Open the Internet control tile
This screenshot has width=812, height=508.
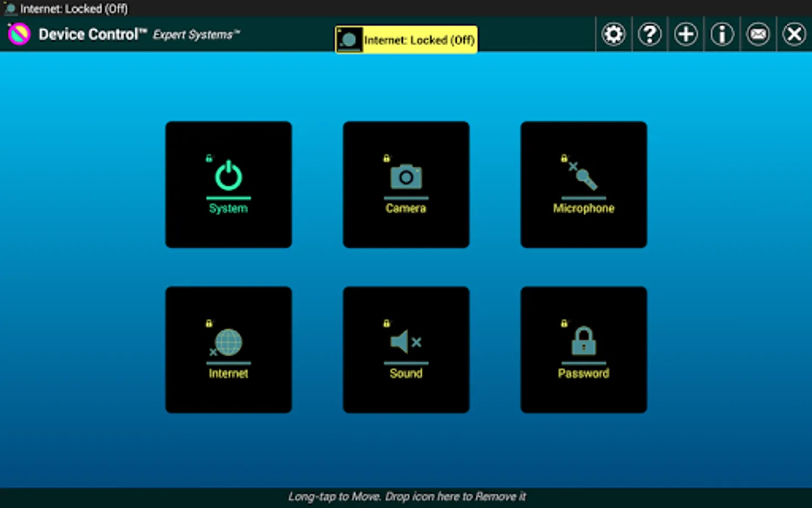click(x=228, y=349)
